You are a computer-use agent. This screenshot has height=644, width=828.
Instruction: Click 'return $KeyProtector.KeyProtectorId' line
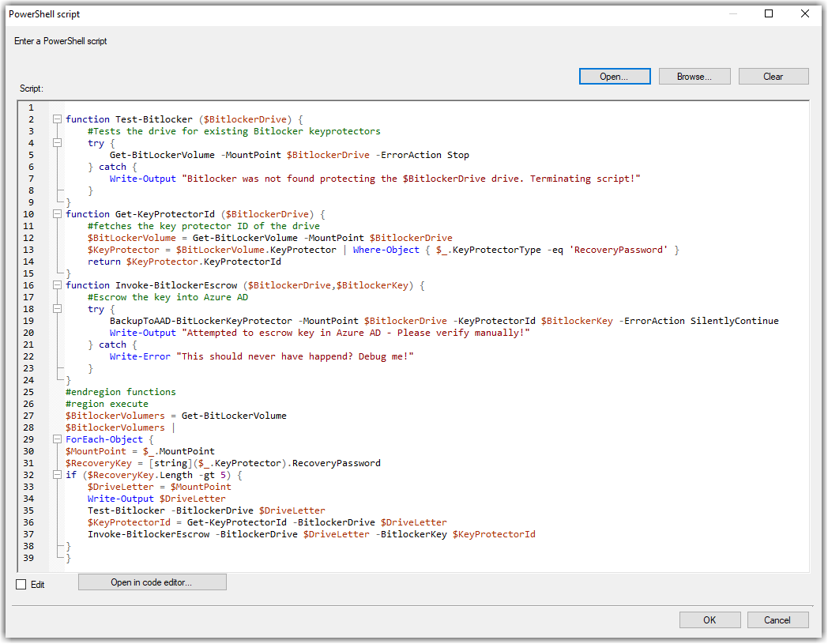click(184, 262)
